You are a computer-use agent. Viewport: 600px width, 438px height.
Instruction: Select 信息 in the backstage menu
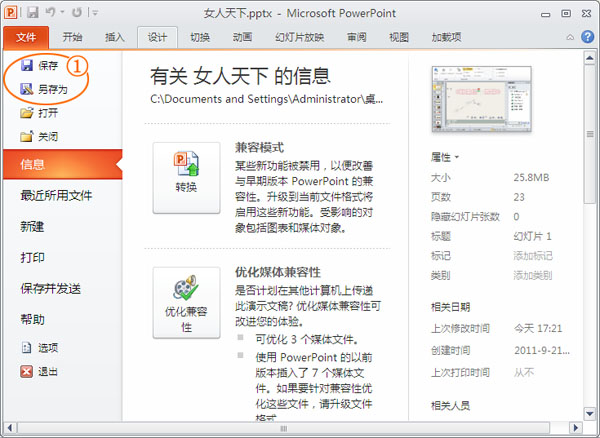point(63,164)
